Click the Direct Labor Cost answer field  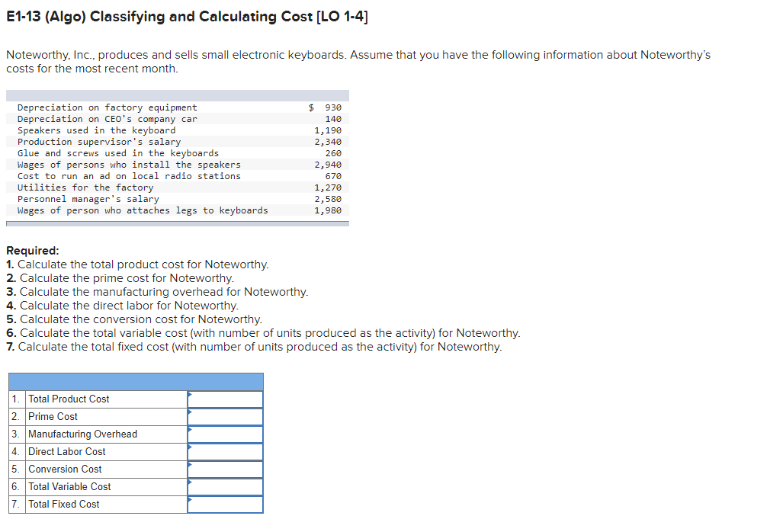click(226, 451)
